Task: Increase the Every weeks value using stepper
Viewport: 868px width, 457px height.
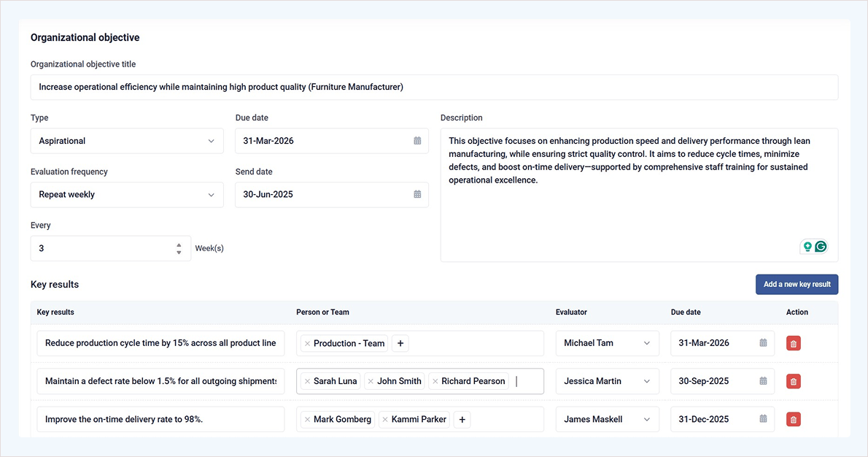Action: click(179, 245)
